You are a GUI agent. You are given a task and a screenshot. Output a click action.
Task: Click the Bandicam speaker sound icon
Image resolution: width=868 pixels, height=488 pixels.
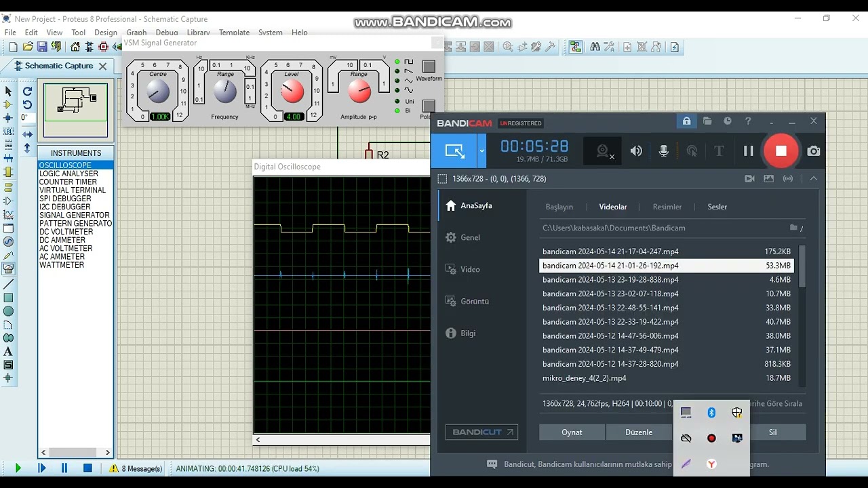pos(636,151)
